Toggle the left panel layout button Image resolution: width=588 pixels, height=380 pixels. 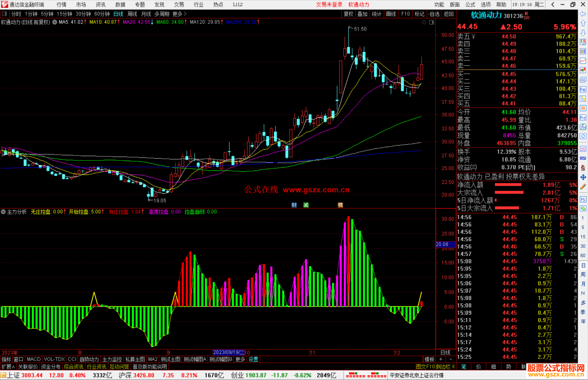[x=4, y=14]
